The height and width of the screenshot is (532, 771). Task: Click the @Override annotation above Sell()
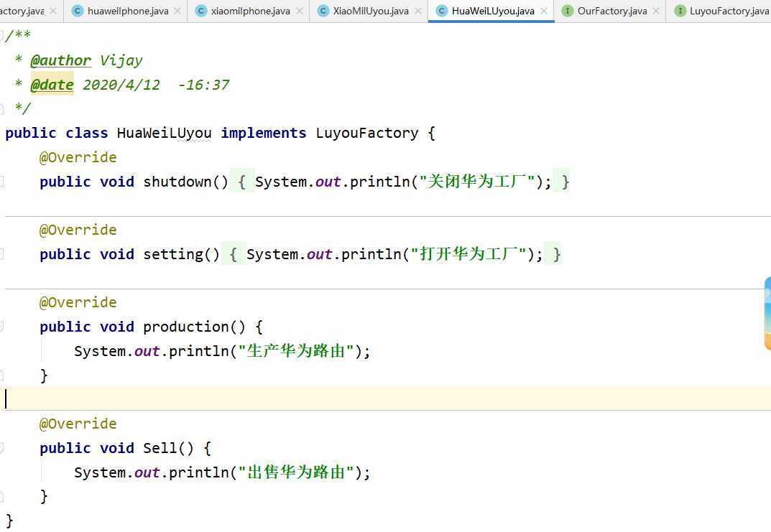(78, 424)
